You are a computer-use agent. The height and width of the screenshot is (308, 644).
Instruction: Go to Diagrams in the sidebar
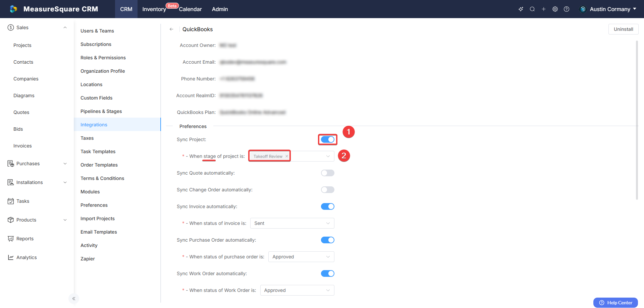click(24, 96)
